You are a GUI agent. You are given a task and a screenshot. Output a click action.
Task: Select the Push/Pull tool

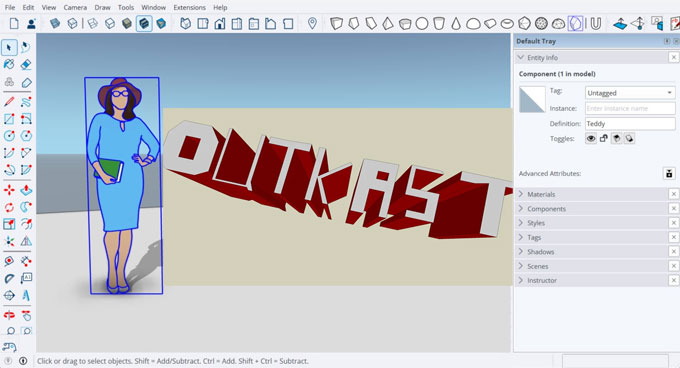coord(26,190)
